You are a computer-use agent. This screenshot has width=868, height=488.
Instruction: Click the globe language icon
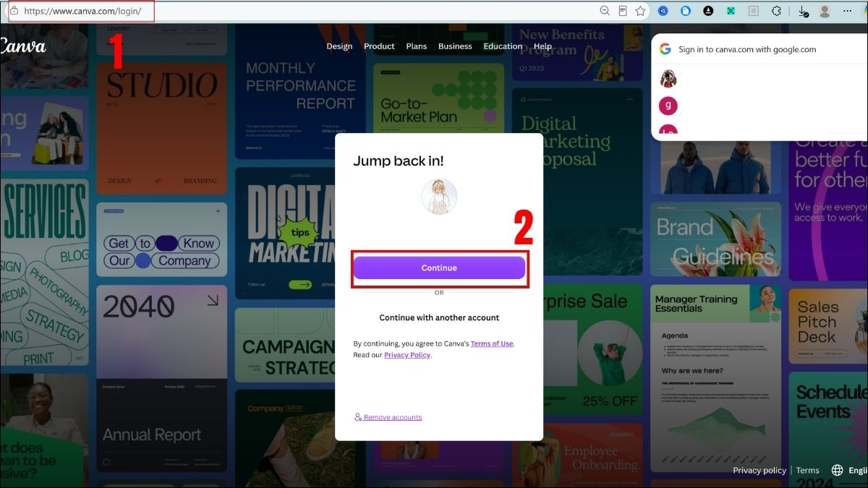click(x=837, y=470)
